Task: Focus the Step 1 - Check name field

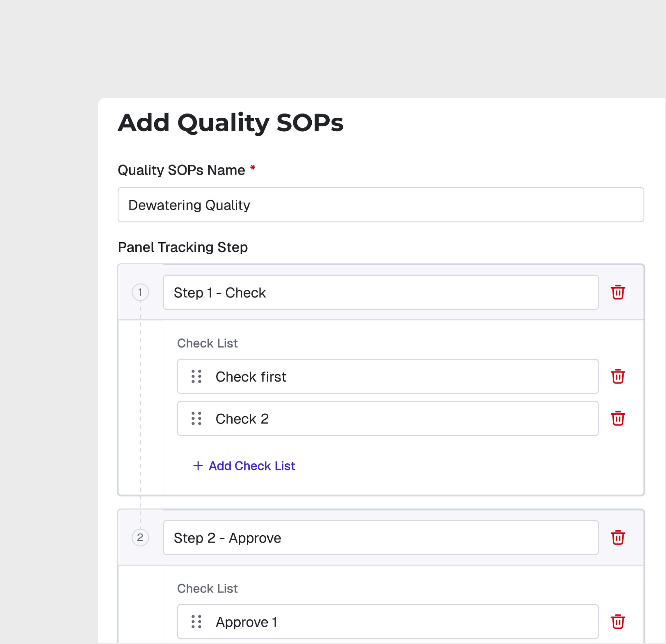Action: [x=381, y=292]
